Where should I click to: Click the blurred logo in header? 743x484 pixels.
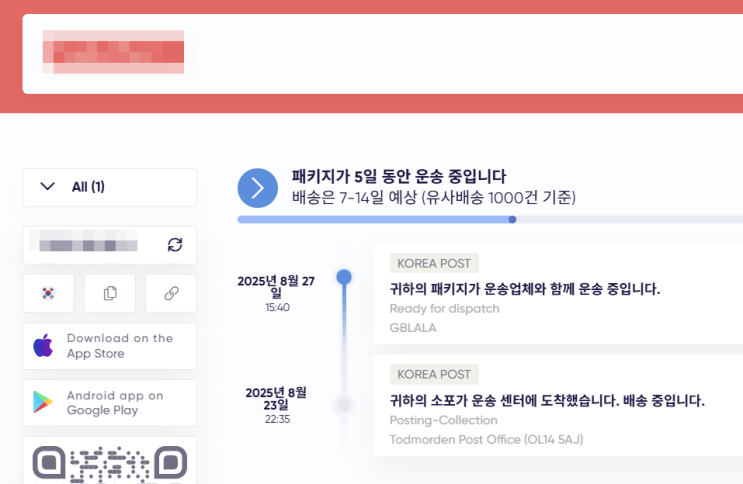tap(113, 52)
